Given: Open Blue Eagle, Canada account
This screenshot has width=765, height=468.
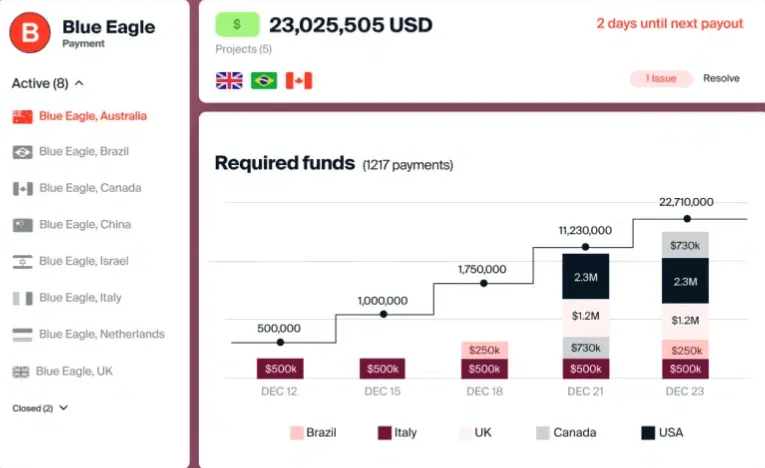Looking at the screenshot, I should point(77,188).
